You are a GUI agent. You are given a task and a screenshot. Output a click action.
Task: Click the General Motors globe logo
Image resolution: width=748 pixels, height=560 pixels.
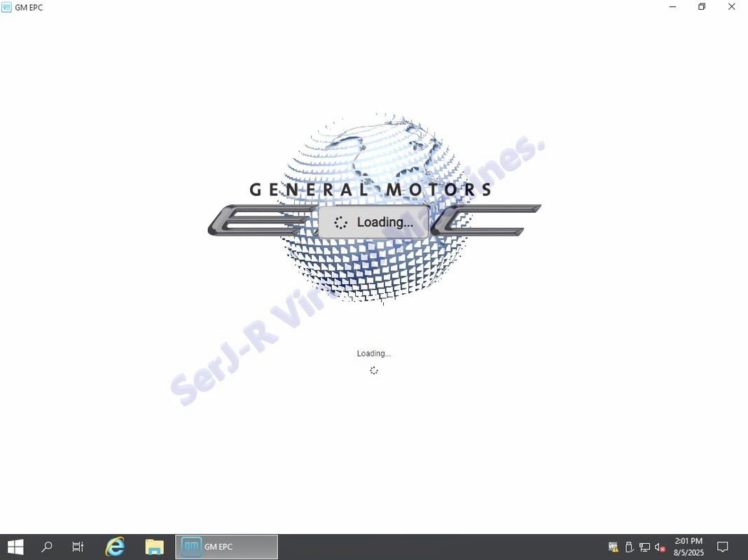[375, 209]
